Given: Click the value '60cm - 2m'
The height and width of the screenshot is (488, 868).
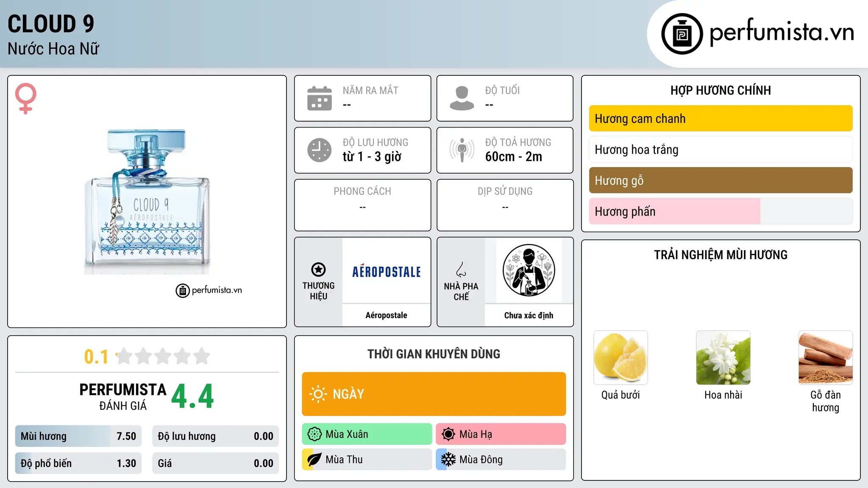Looking at the screenshot, I should pos(514,157).
